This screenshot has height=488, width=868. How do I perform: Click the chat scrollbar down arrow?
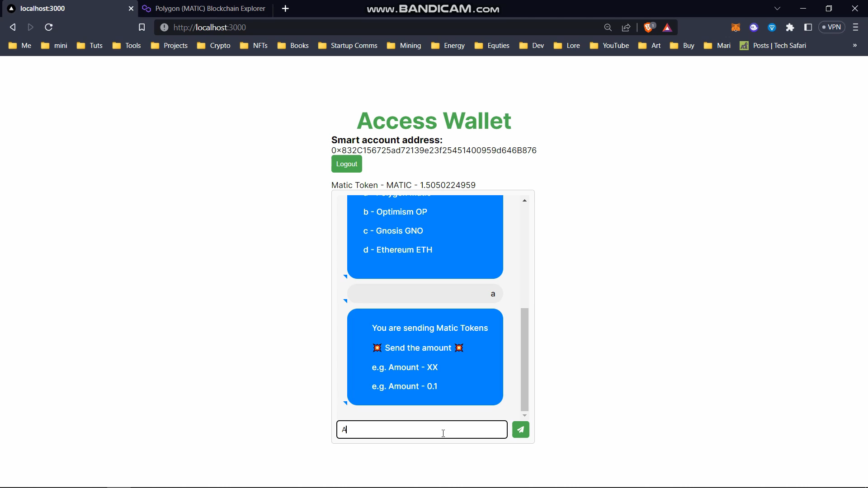coord(524,415)
